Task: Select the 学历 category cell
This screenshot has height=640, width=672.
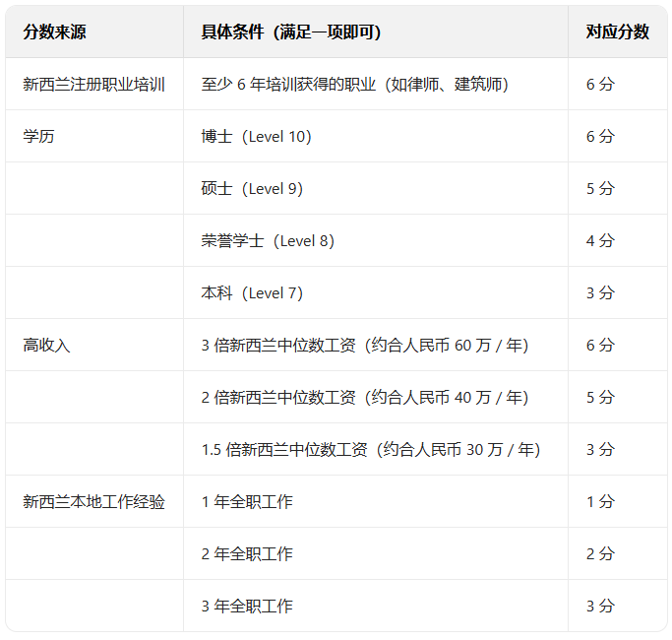Action: 39,136
